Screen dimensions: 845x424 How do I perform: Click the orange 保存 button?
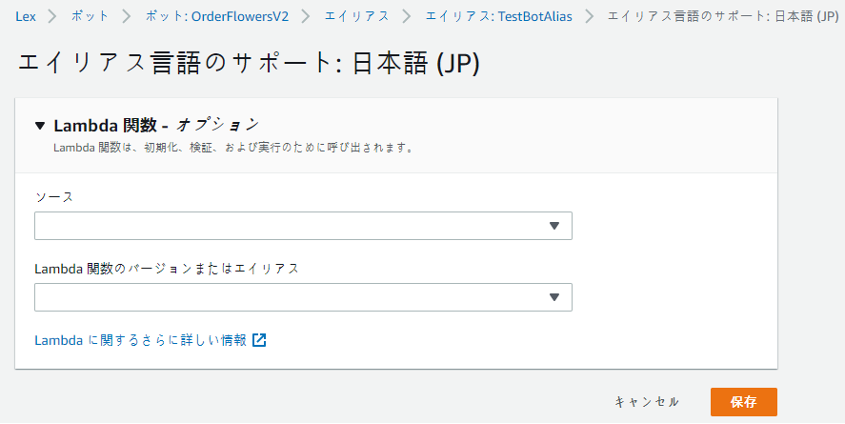point(744,402)
